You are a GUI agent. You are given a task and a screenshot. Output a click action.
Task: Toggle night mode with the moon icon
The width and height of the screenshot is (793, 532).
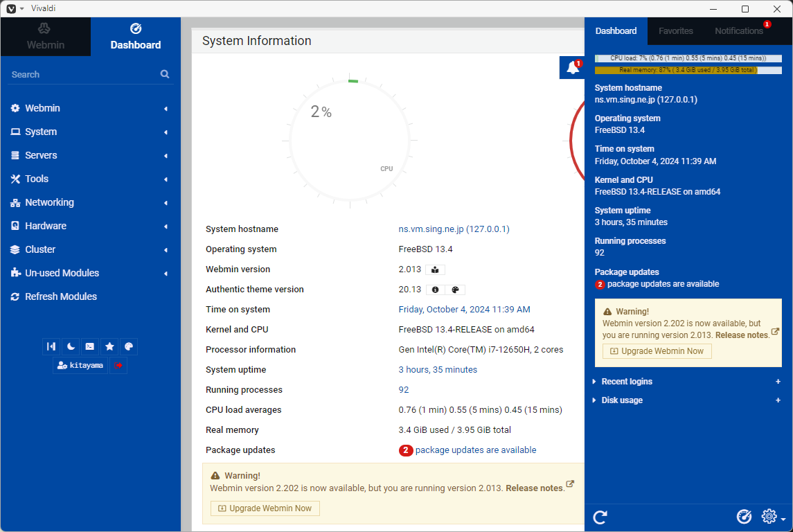(71, 346)
